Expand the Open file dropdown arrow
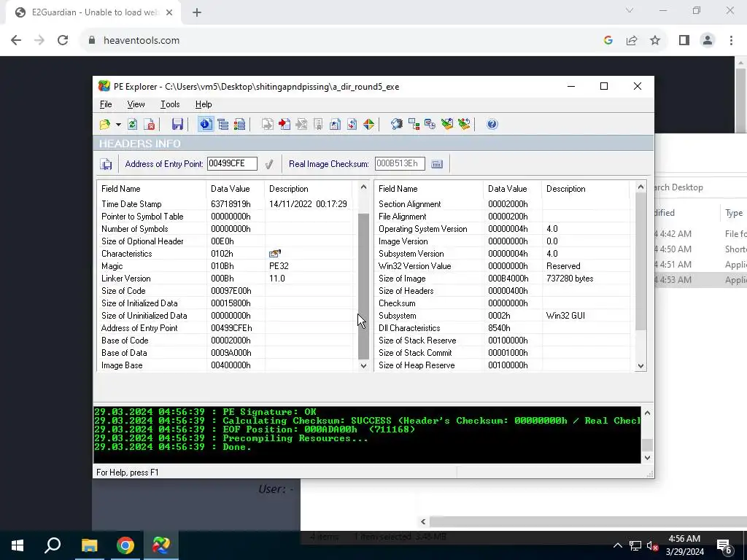Screen dimensions: 747x560 pyautogui.click(x=118, y=125)
